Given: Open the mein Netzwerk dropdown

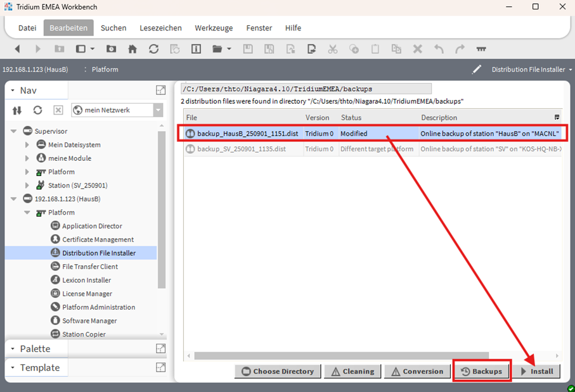Looking at the screenshot, I should tap(158, 110).
